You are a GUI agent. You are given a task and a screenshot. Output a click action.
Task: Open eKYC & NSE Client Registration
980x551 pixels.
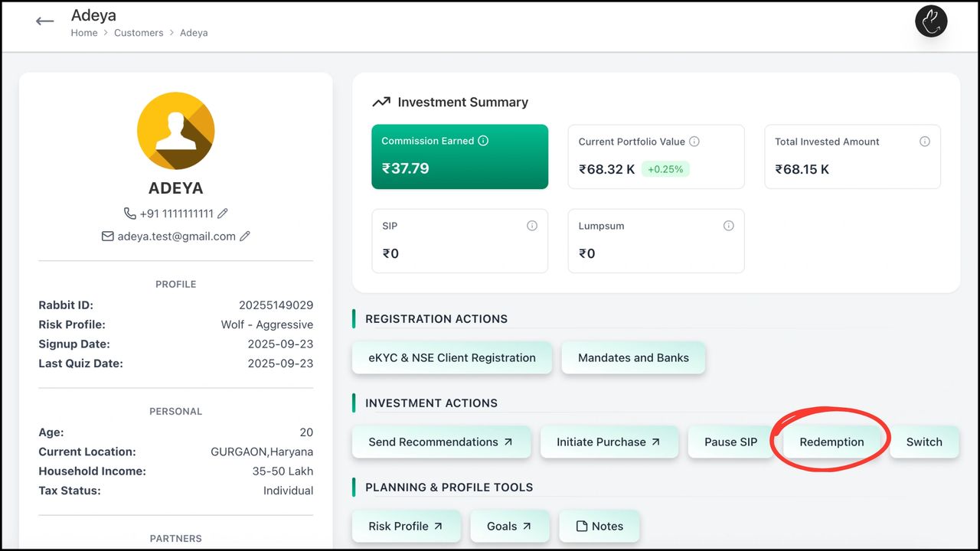[452, 357]
